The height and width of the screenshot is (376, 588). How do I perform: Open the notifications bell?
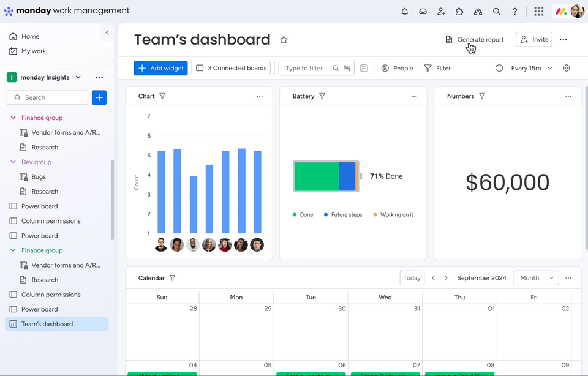click(x=404, y=11)
